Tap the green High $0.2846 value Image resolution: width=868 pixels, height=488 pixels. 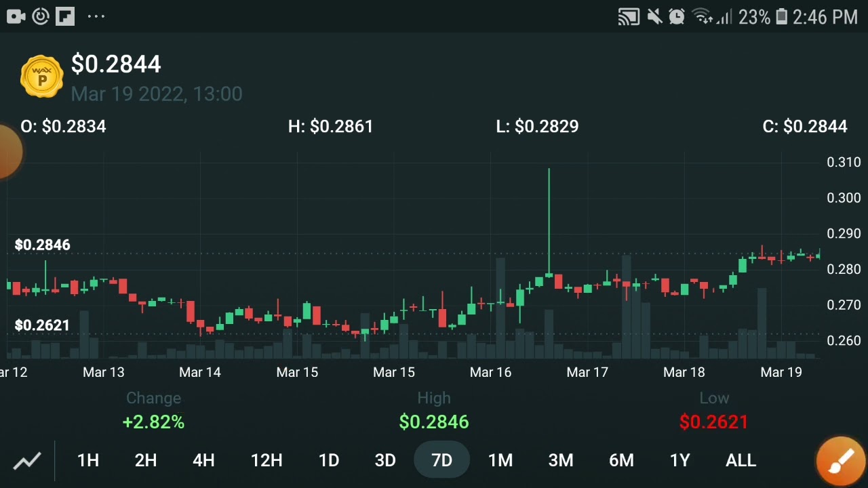point(434,422)
